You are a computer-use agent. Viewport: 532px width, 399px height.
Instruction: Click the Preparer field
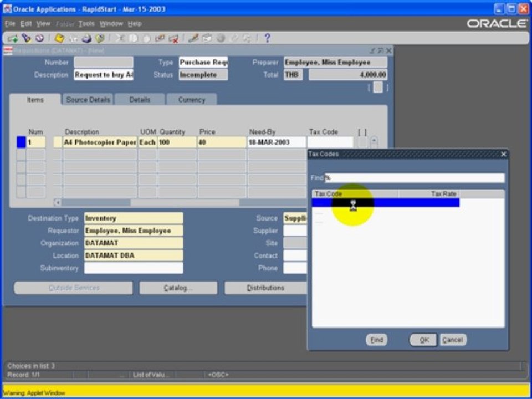click(x=335, y=62)
